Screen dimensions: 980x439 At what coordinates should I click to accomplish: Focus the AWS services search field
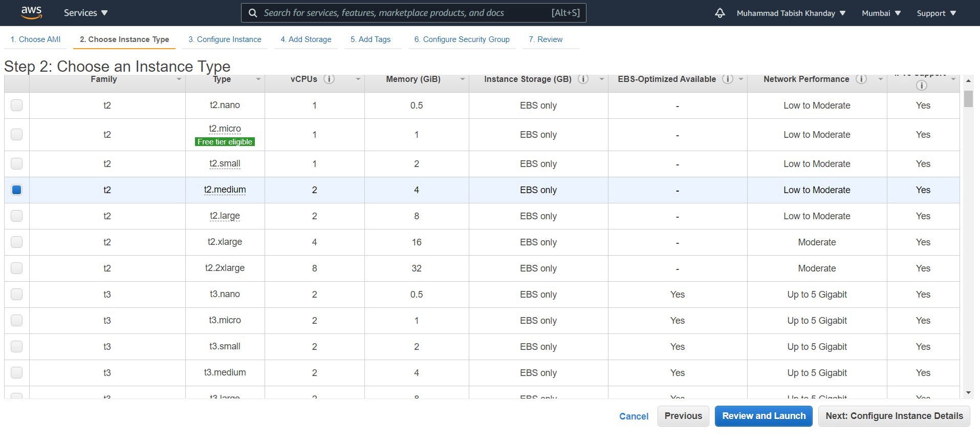coord(404,13)
